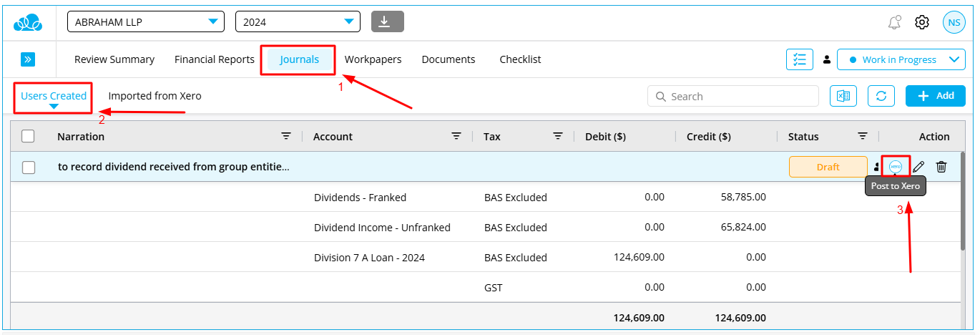Tick the select-all checkbox in header
Viewport: 980px width, 335px height.
pyautogui.click(x=28, y=136)
